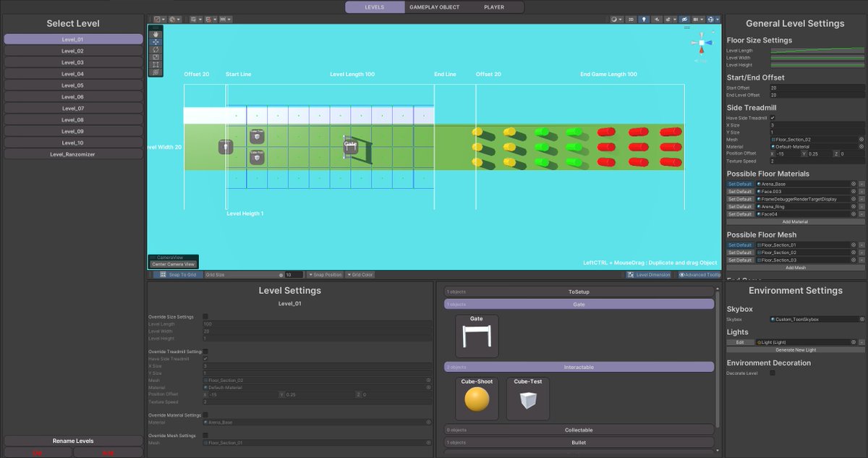Select the combined Transform tool
This screenshot has width=868, height=458.
tap(156, 72)
